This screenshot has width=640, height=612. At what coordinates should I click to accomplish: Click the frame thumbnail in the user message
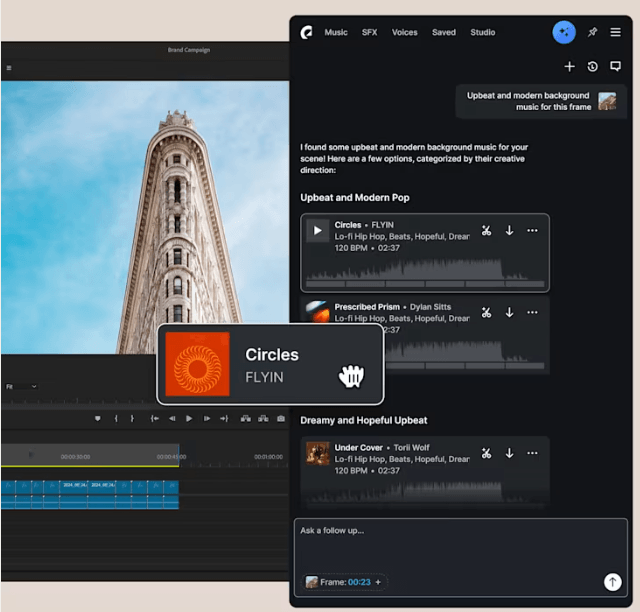[x=607, y=101]
